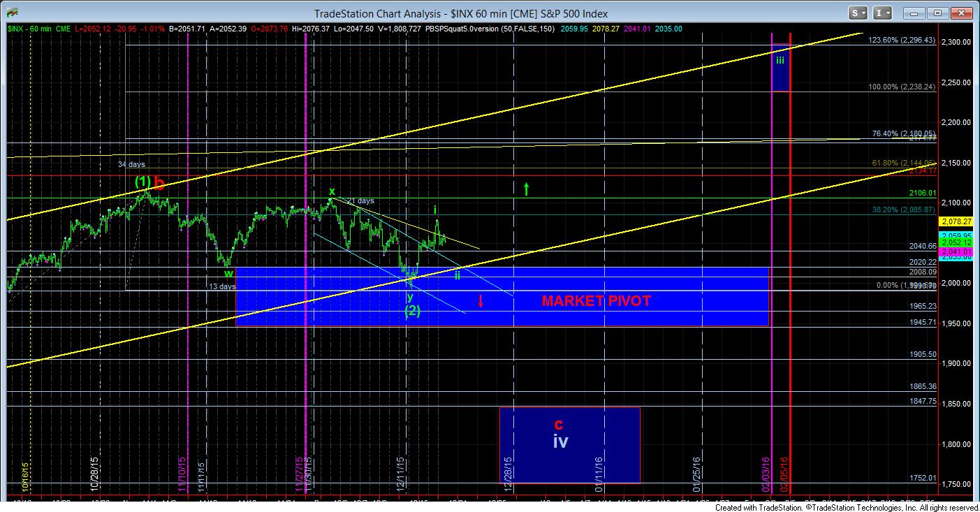
Task: Select the green (2) wave label
Action: click(412, 311)
